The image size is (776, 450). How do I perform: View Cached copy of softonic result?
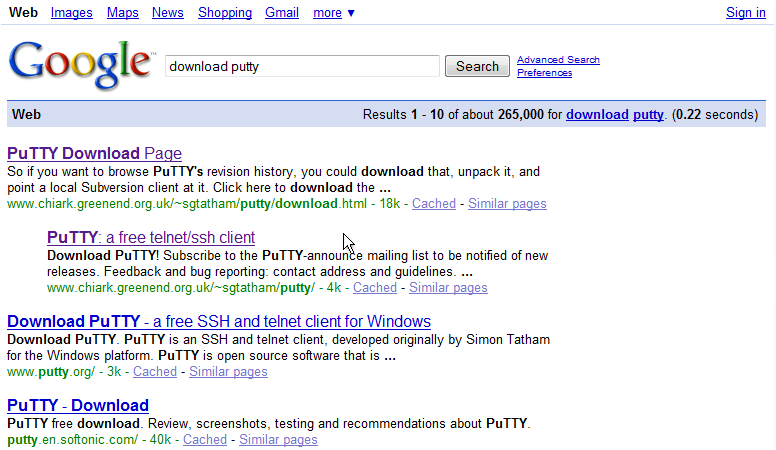click(205, 440)
